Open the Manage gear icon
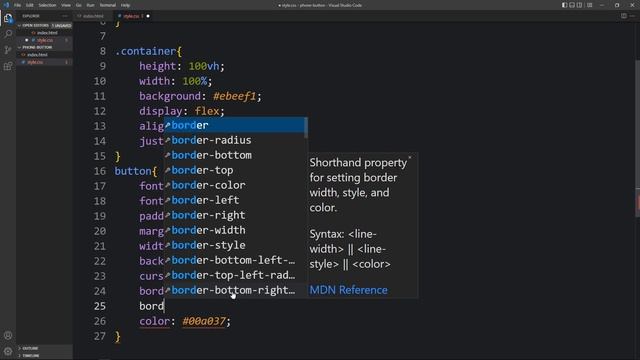The height and width of the screenshot is (360, 640). (8, 351)
